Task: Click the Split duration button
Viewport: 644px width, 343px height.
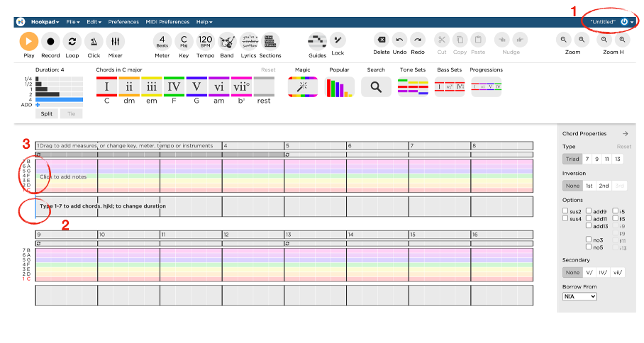Action: pyautogui.click(x=46, y=113)
